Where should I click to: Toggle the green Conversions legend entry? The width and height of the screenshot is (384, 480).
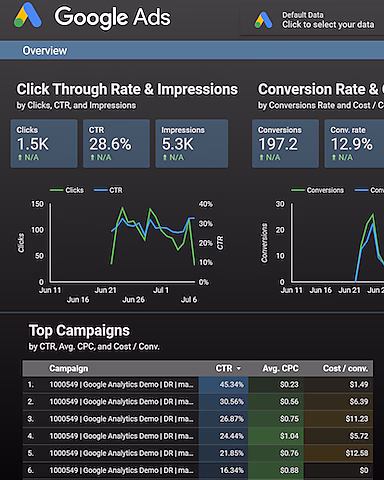tap(317, 190)
